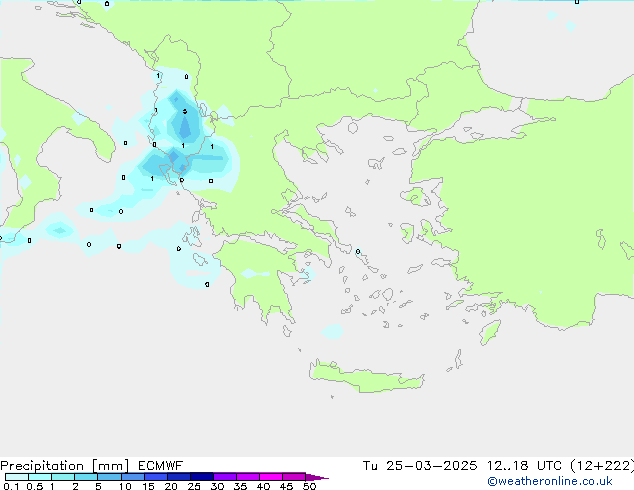This screenshot has width=634, height=490.
Task: Select the 35–40 mm magenta-purple swatch
Action: click(x=247, y=477)
